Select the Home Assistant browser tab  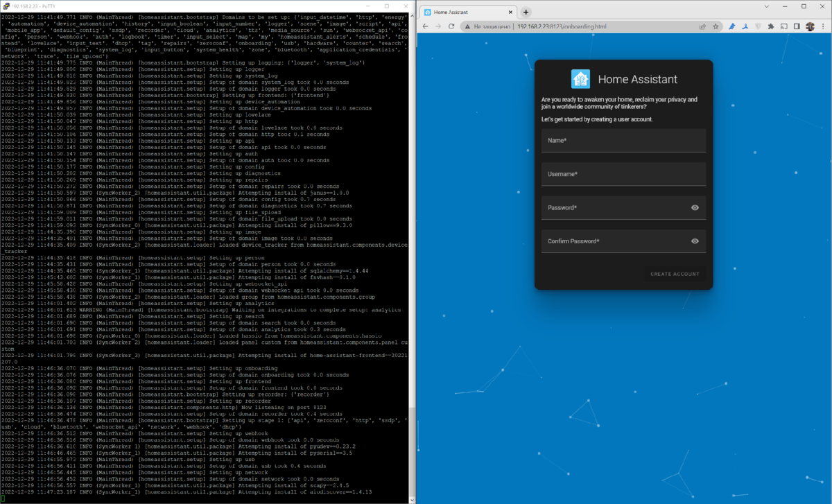(465, 12)
